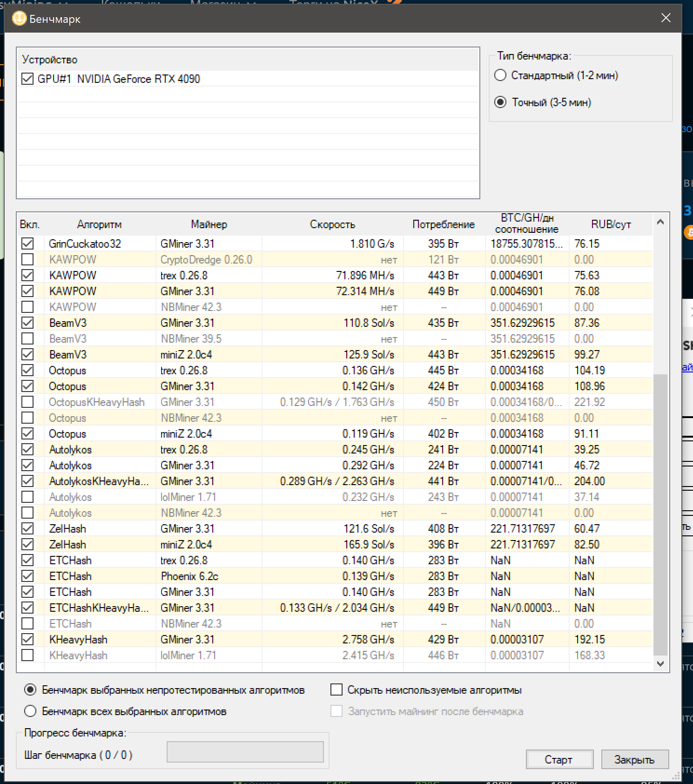Screen dimensions: 693x784
Task: Click scroll down arrow in algorithm list
Action: (x=660, y=663)
